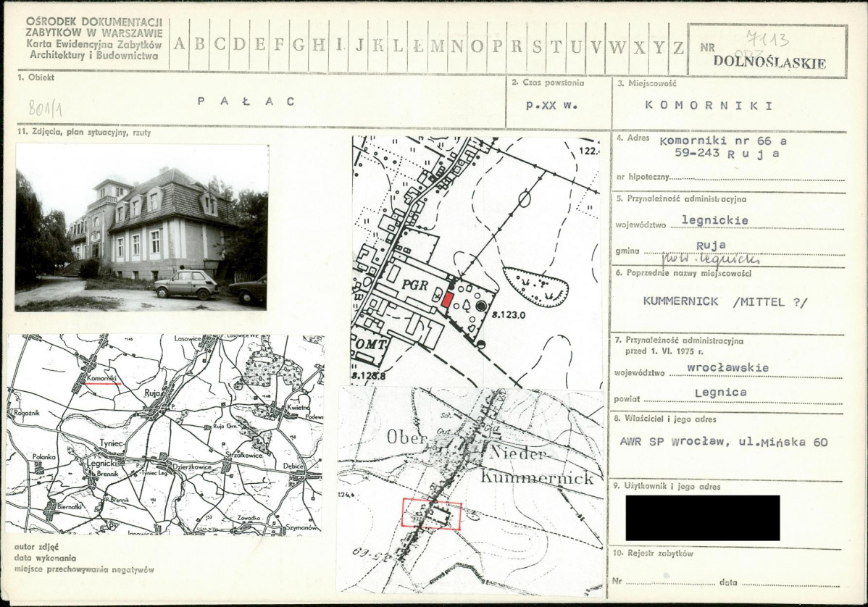This screenshot has width=868, height=607.
Task: Click the PAŁAC object field
Action: (x=246, y=101)
